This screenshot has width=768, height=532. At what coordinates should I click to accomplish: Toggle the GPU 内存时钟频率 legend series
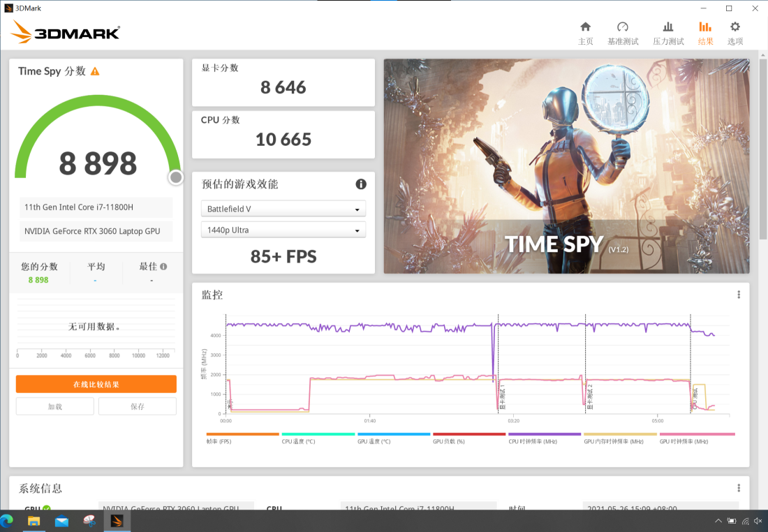coord(620,438)
